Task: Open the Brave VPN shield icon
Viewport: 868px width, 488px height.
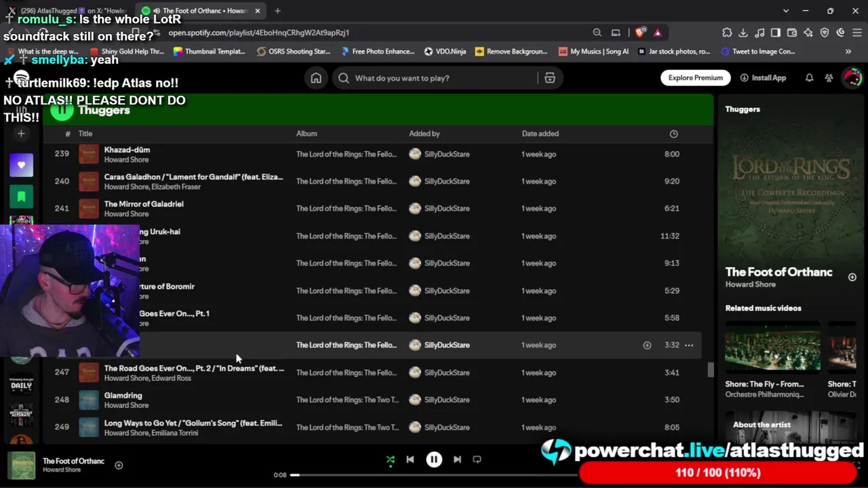Action: pos(825,33)
